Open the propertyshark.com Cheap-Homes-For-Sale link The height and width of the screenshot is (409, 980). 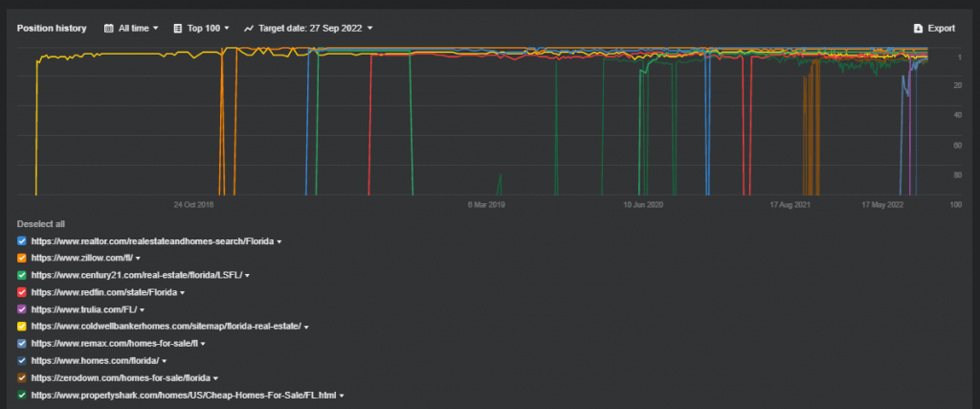point(184,396)
